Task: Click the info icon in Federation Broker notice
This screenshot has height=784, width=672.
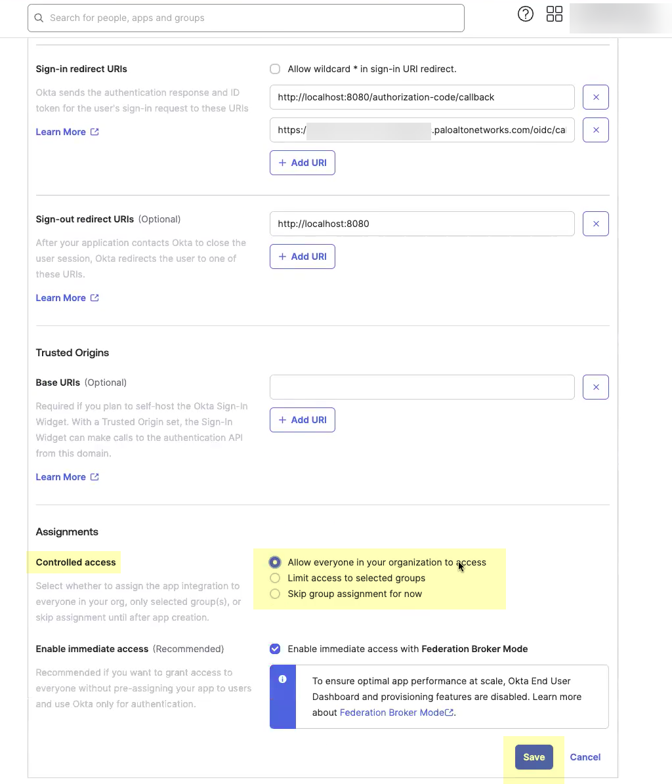Action: [282, 679]
